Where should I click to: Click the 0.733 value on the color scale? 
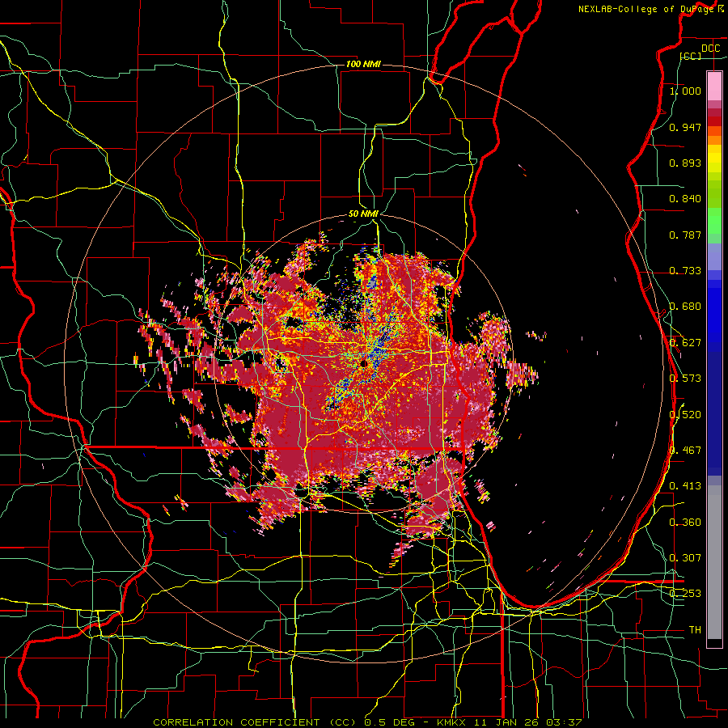pos(685,270)
